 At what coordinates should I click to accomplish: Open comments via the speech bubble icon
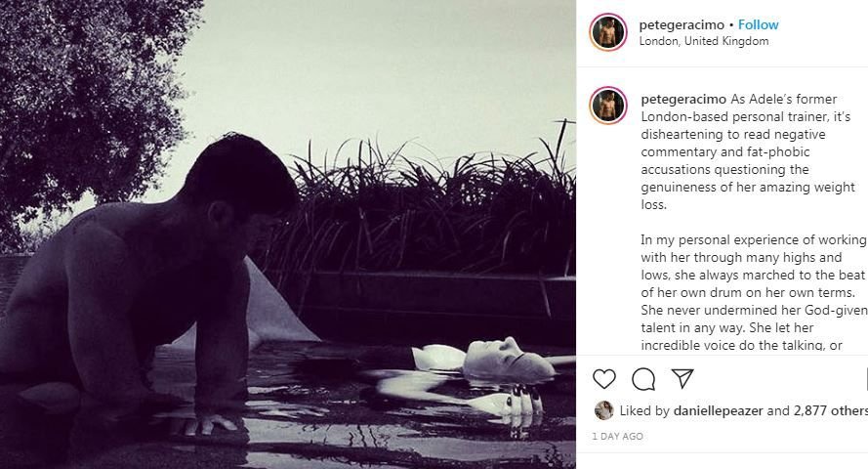(x=643, y=379)
